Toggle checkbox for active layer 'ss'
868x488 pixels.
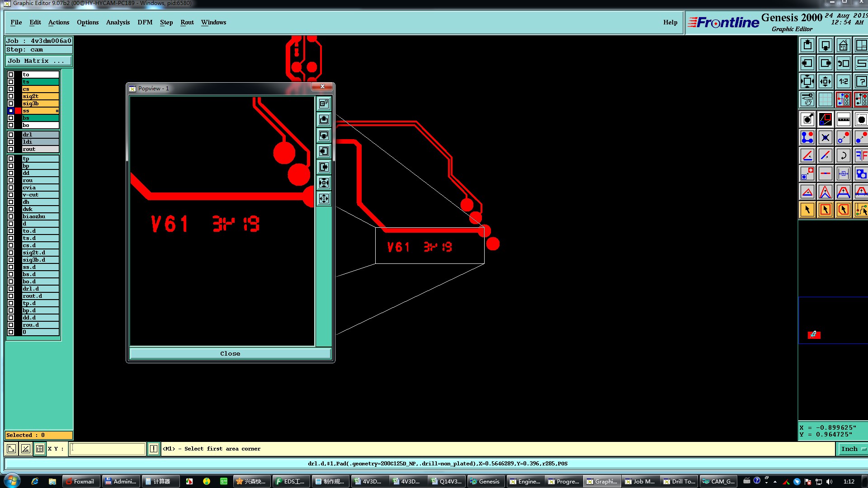point(11,111)
